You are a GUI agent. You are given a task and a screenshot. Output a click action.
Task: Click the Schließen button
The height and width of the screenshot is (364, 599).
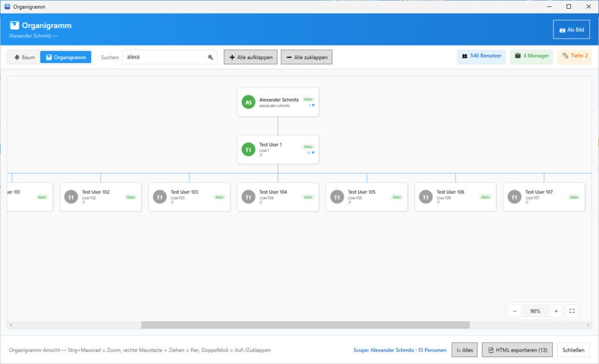[x=573, y=350]
